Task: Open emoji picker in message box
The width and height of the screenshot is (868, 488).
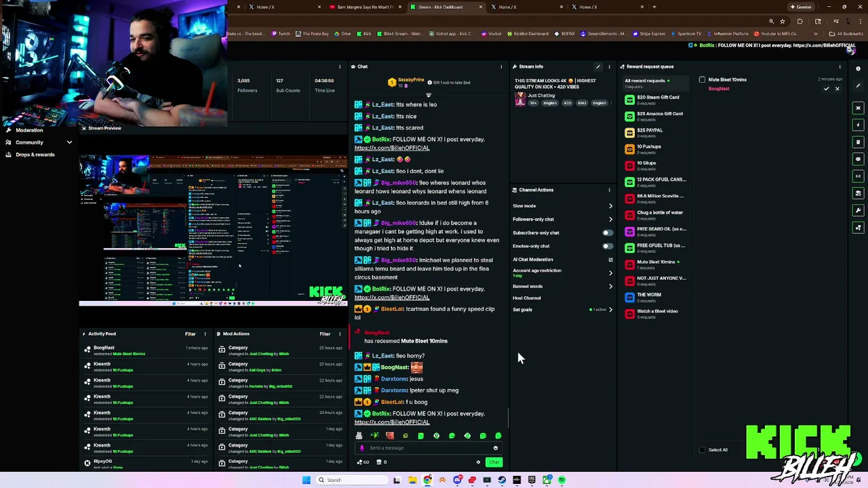Action: tap(495, 448)
